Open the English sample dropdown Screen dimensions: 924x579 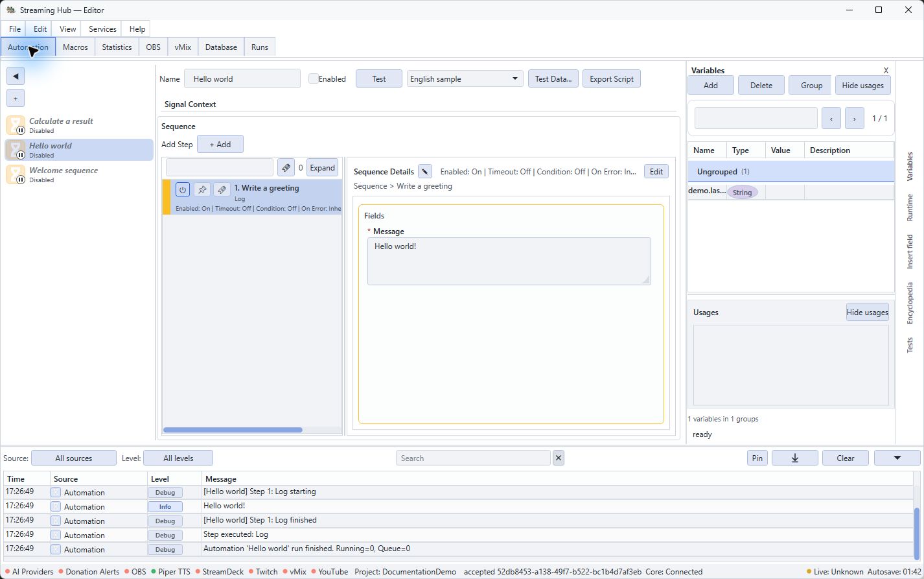tap(465, 78)
